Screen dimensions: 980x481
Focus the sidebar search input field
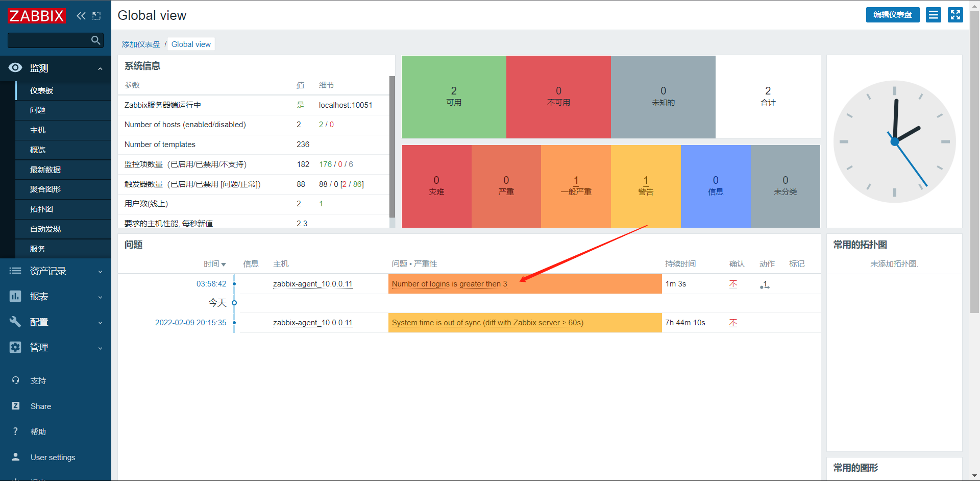point(50,40)
